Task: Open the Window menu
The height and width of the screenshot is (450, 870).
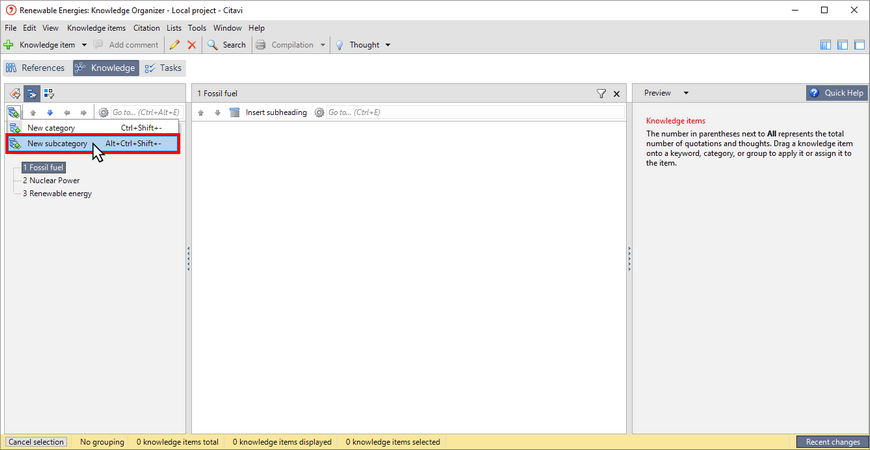Action: [227, 28]
